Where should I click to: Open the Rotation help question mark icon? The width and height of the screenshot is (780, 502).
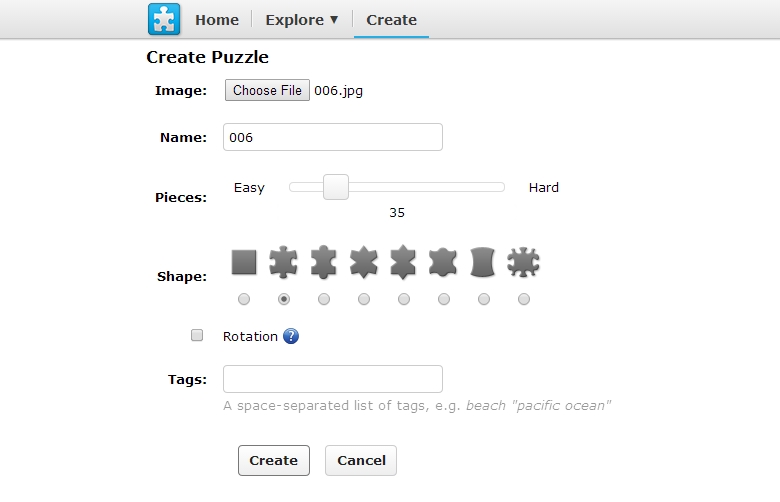[291, 336]
